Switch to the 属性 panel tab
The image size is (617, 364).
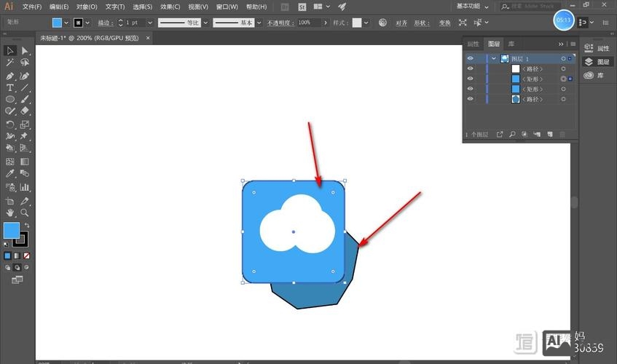tap(473, 44)
